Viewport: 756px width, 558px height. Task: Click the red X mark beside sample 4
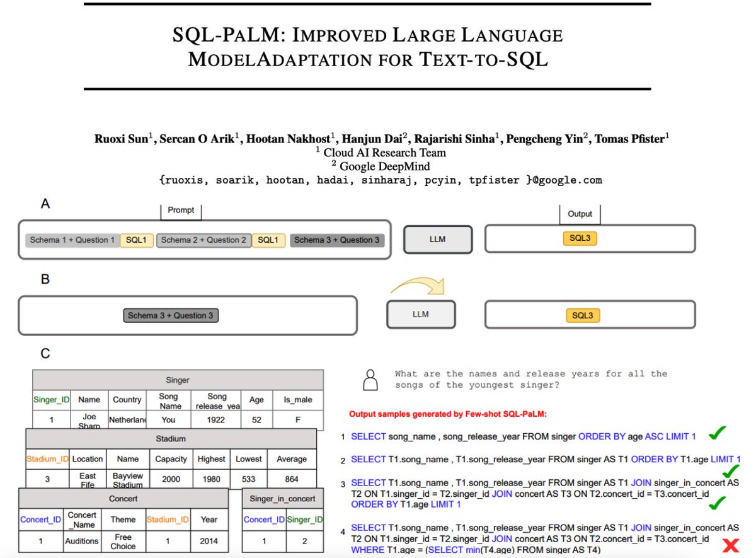(731, 546)
